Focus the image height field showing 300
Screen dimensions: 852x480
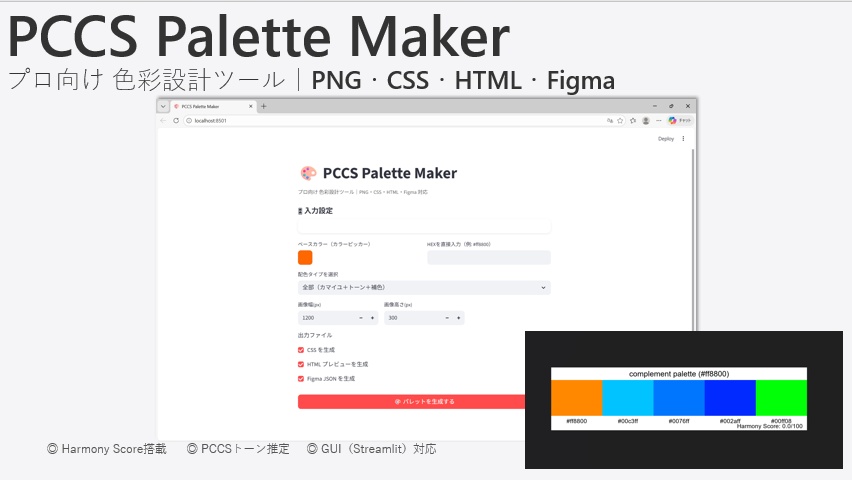tap(413, 318)
